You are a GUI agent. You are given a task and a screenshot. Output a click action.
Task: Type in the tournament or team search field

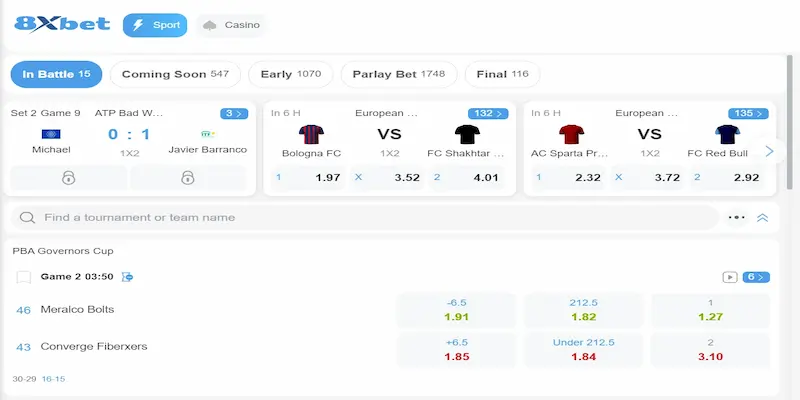click(370, 217)
